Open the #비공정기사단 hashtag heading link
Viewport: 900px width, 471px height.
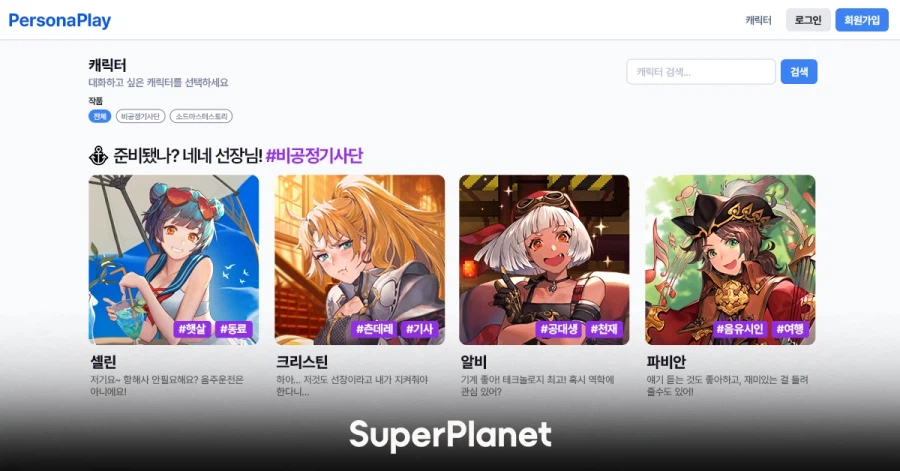tap(315, 155)
